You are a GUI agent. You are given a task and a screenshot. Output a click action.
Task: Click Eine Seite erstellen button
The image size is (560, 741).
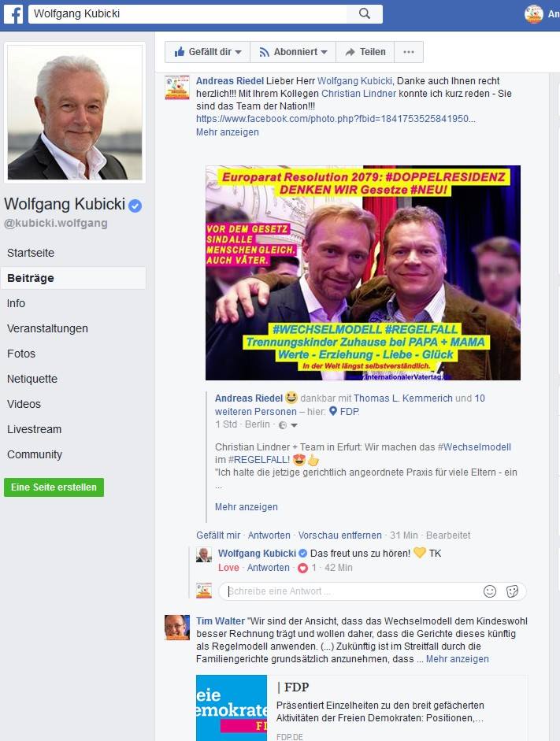pyautogui.click(x=54, y=487)
